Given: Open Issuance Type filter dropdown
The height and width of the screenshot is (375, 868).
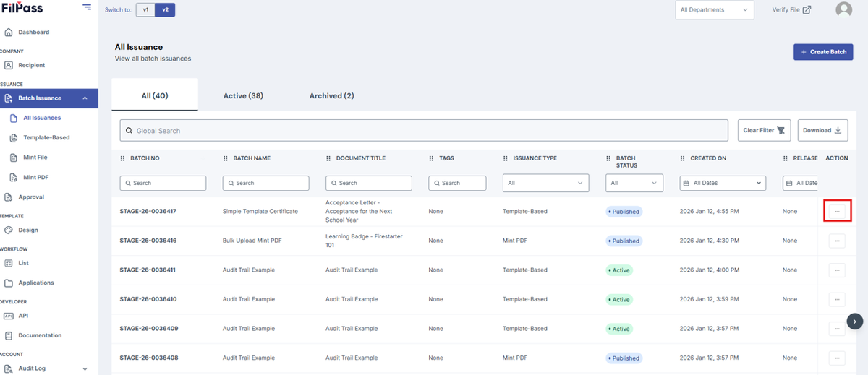Looking at the screenshot, I should [x=546, y=183].
